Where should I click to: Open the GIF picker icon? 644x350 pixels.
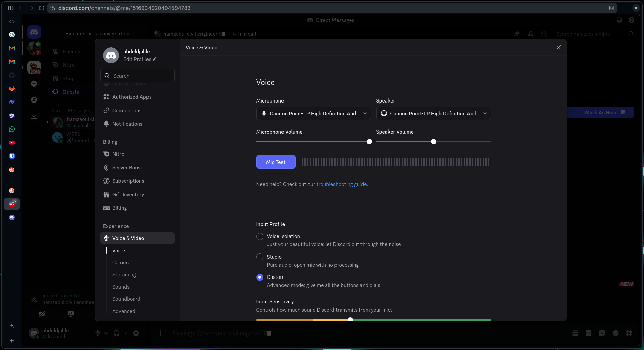coord(589,333)
